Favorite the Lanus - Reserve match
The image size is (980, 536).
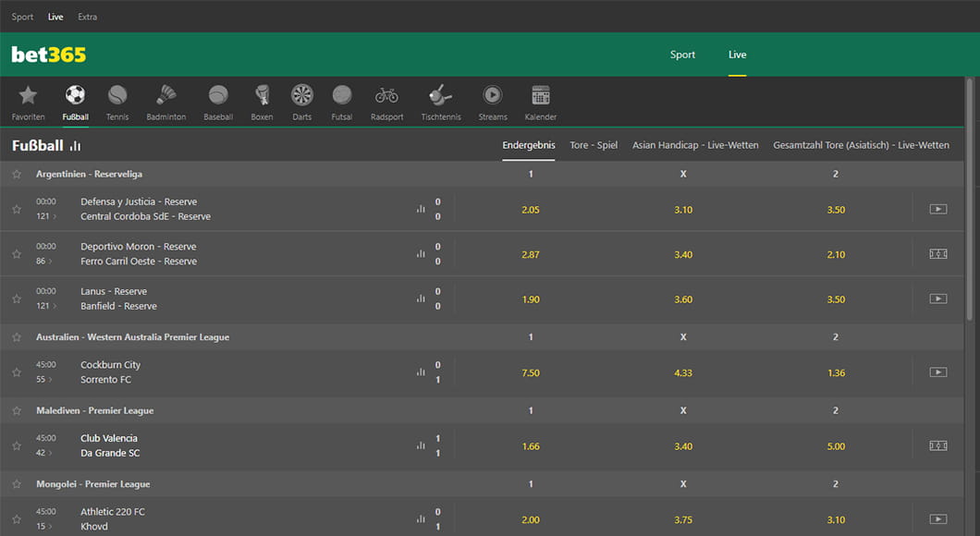tap(17, 299)
